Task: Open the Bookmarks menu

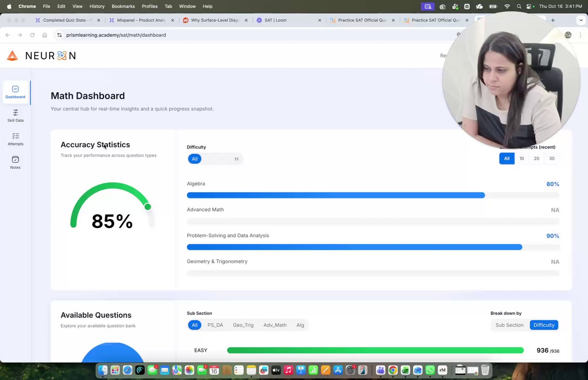Action: (x=123, y=6)
